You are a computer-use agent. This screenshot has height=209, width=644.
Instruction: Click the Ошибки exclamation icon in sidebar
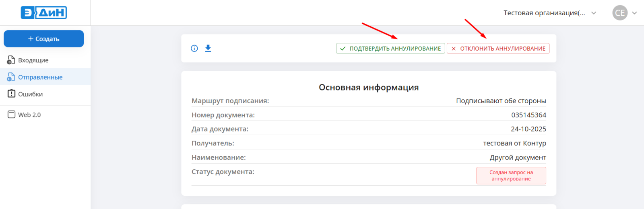(11, 94)
